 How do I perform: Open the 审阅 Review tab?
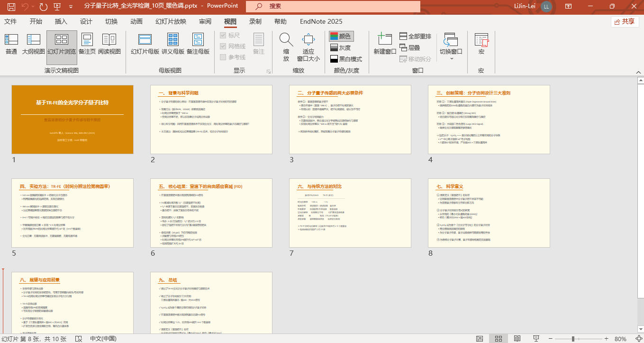click(205, 21)
